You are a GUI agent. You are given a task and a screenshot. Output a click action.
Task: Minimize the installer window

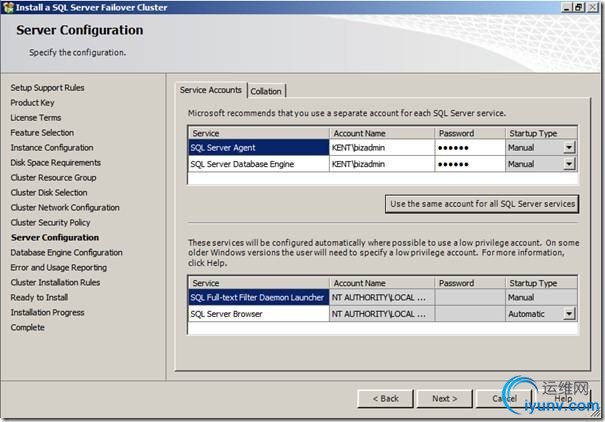(566, 7)
